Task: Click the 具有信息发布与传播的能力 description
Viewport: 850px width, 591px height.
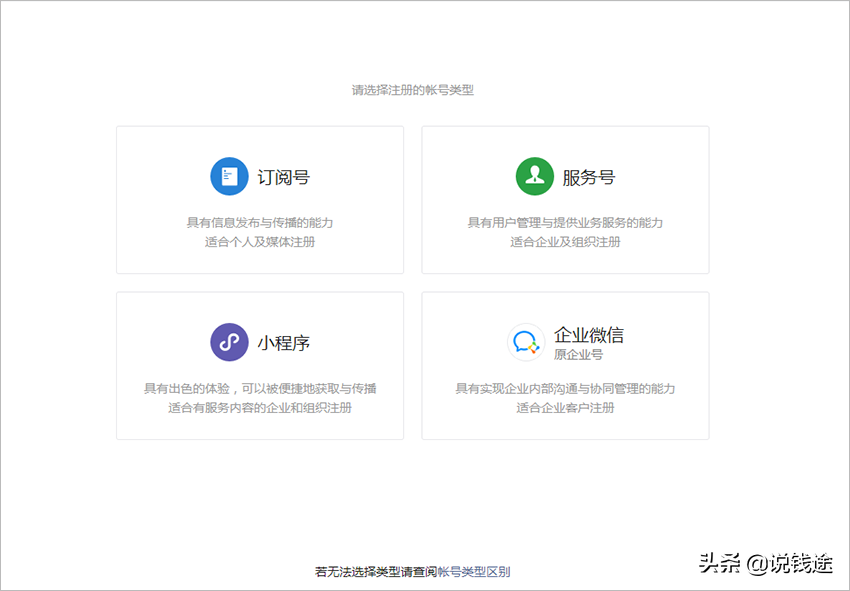Action: pos(260,222)
